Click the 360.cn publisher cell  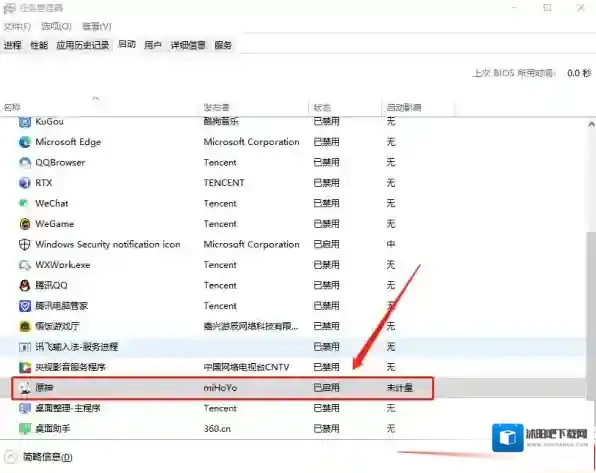217,429
